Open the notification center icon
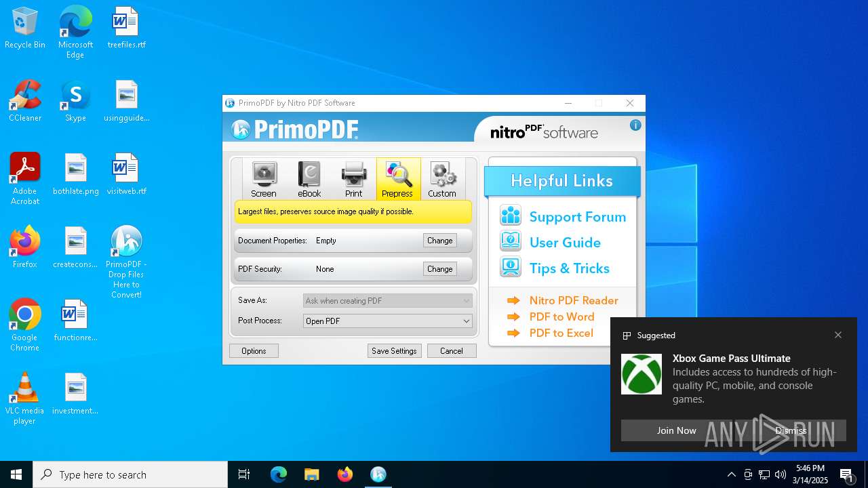Viewport: 868px width, 488px height. (846, 474)
